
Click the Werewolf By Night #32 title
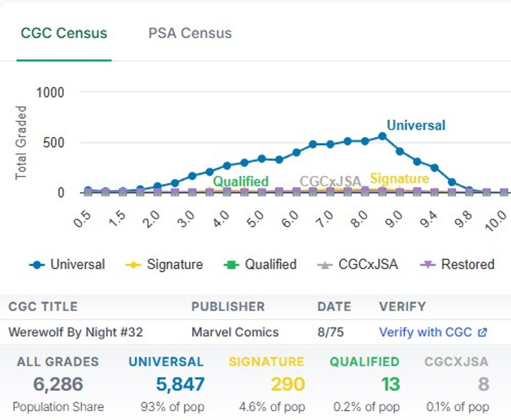(75, 332)
